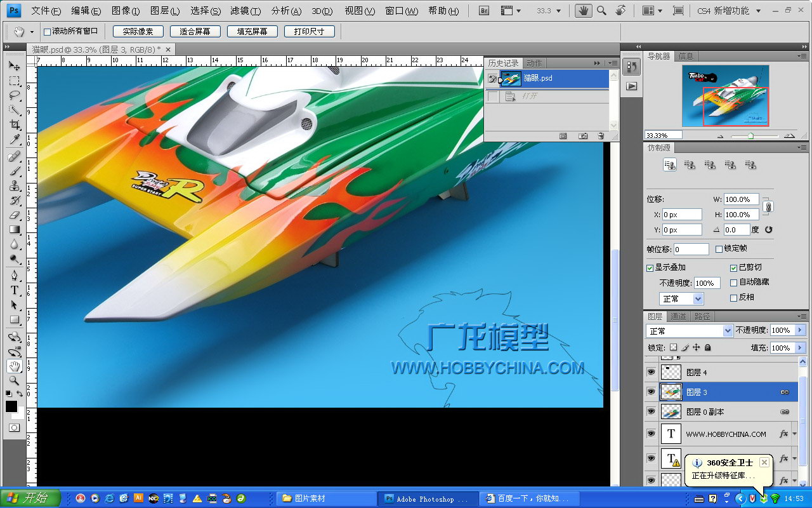
Task: Click the 适合屏幕 button
Action: click(x=195, y=31)
